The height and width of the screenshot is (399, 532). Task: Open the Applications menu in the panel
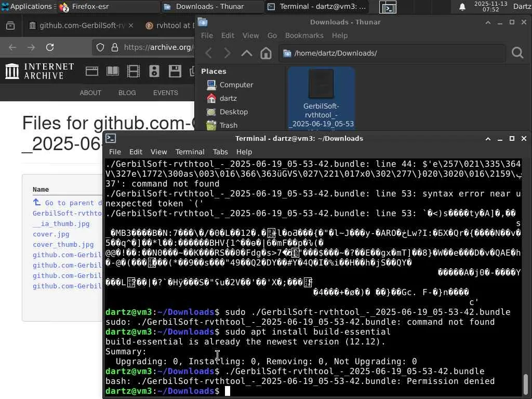[28, 6]
